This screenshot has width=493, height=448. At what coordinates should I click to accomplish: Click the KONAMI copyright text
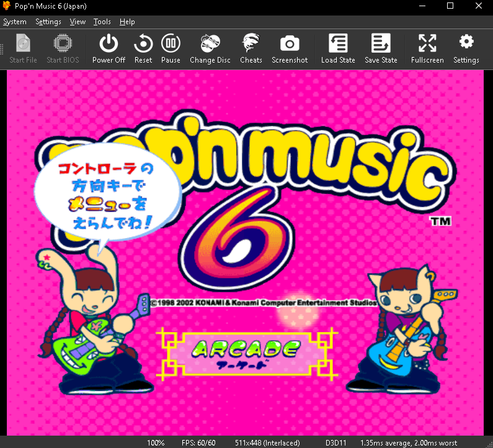[x=264, y=303]
